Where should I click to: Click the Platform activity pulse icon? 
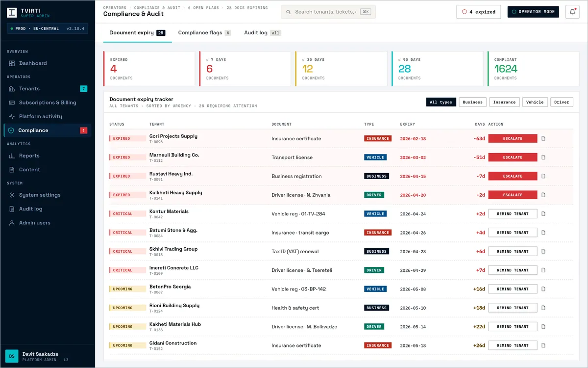pos(12,116)
